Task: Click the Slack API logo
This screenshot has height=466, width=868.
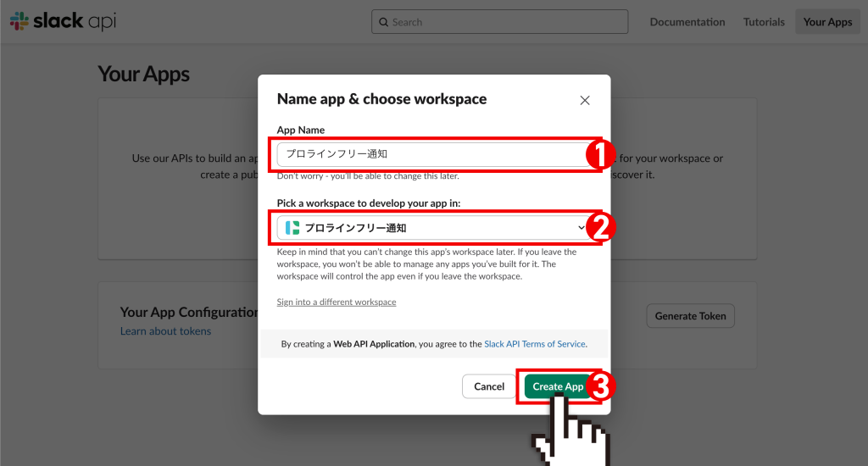Action: [x=63, y=21]
